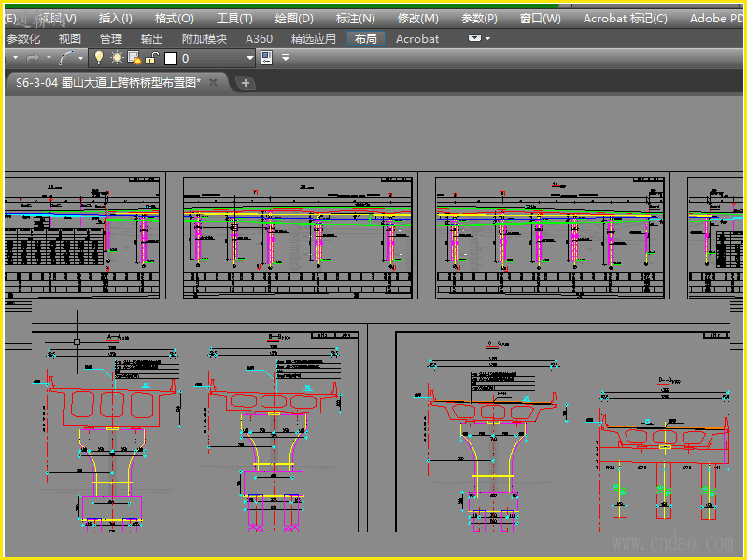Expand the quick access customize arrow
747x560 pixels.
286,58
